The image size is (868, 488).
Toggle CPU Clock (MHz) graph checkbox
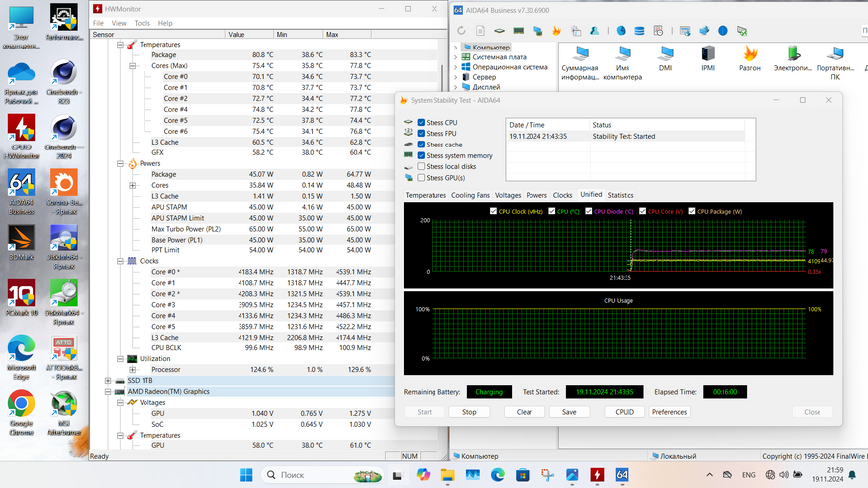tap(493, 211)
